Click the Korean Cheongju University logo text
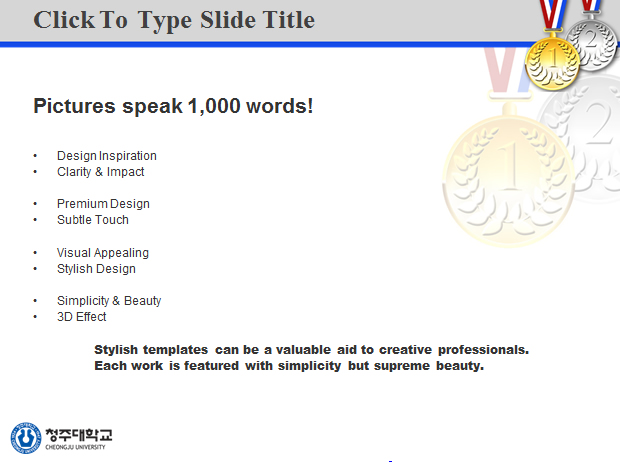The height and width of the screenshot is (465, 620). coord(79,435)
